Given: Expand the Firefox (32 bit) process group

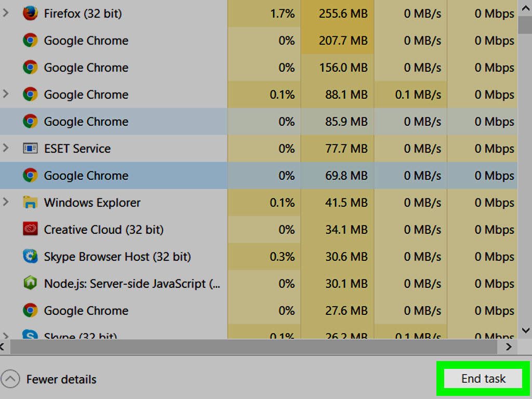Looking at the screenshot, I should 5,13.
